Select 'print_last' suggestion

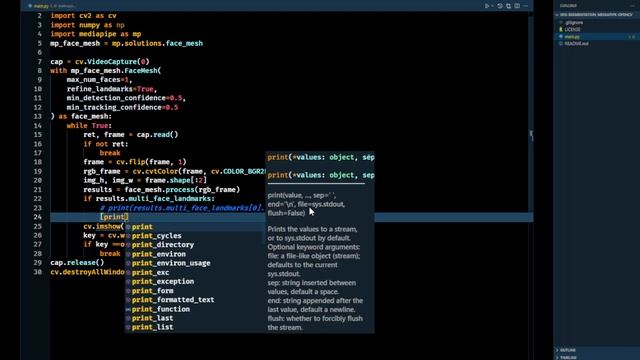[x=195, y=318]
